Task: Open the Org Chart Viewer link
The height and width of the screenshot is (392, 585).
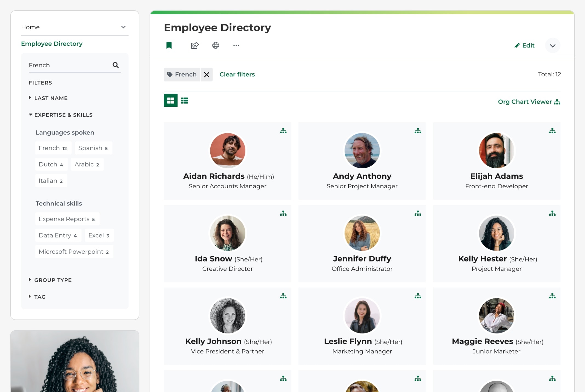Action: click(x=529, y=102)
